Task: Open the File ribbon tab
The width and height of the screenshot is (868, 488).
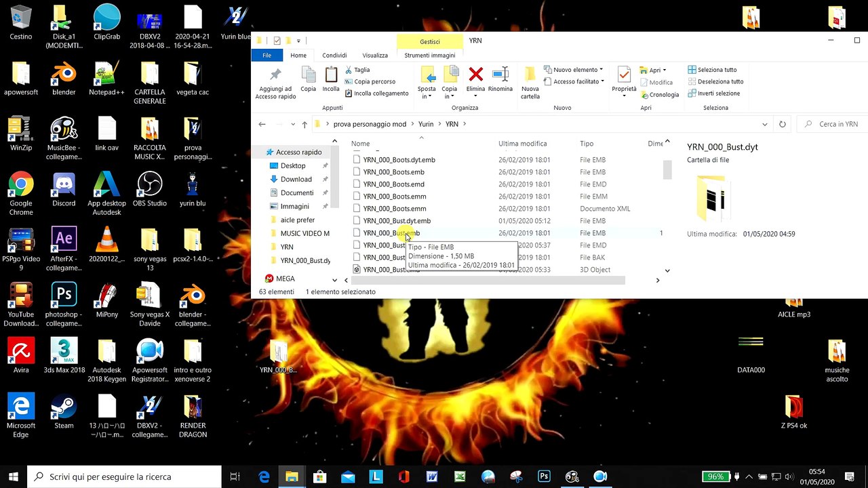Action: [x=267, y=56]
